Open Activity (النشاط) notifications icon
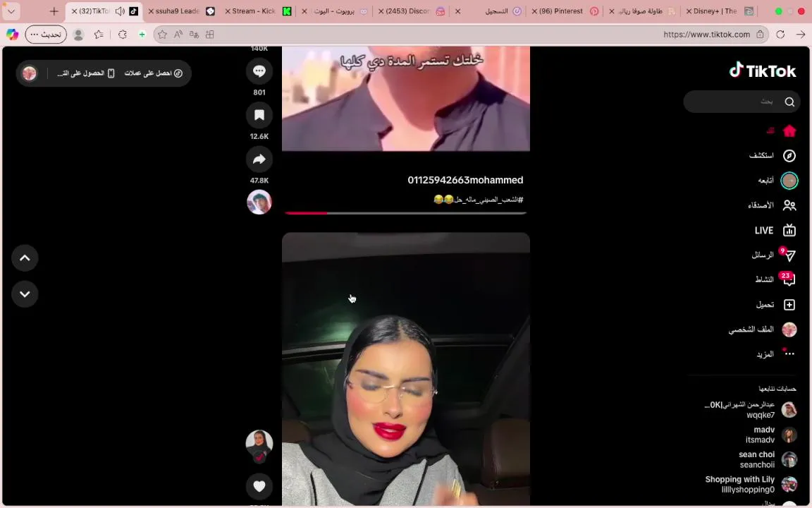The height and width of the screenshot is (508, 812). 789,280
